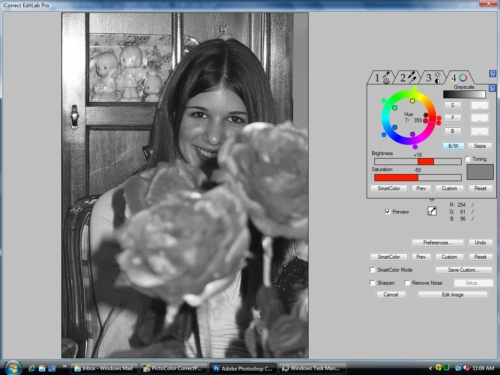Screen dimensions: 500x375
Task: Click the blank button right of S
Action: click(x=480, y=106)
